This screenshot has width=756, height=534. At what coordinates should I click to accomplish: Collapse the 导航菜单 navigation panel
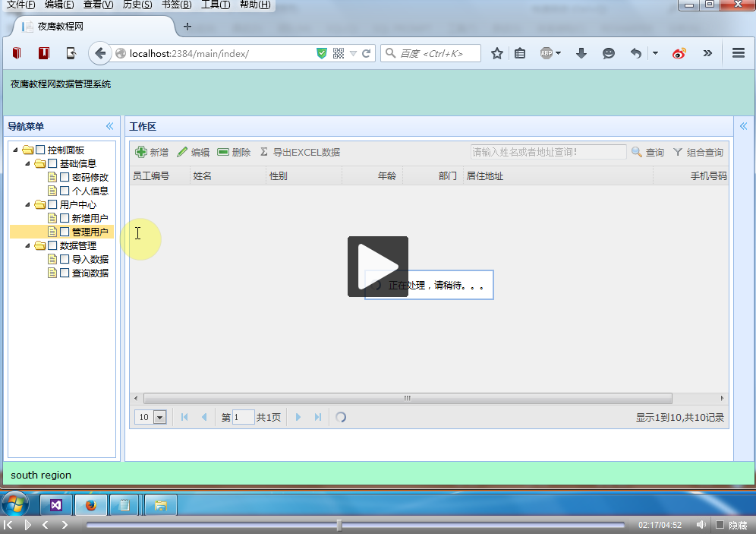click(109, 126)
